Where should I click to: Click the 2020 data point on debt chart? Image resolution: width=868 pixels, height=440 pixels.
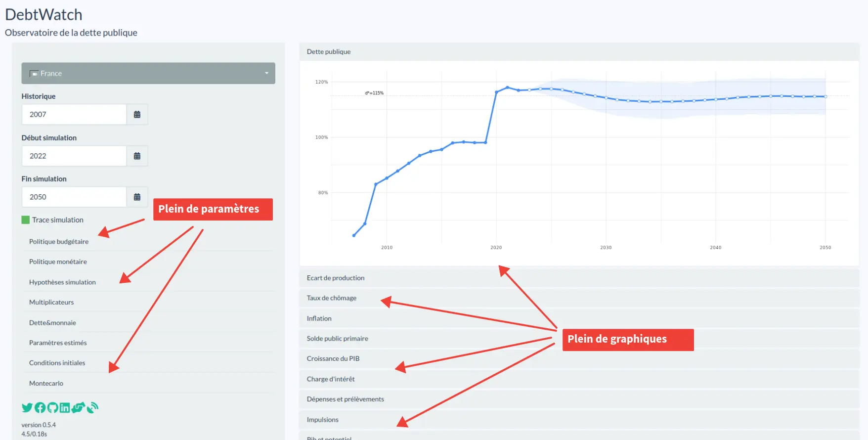[496, 92]
